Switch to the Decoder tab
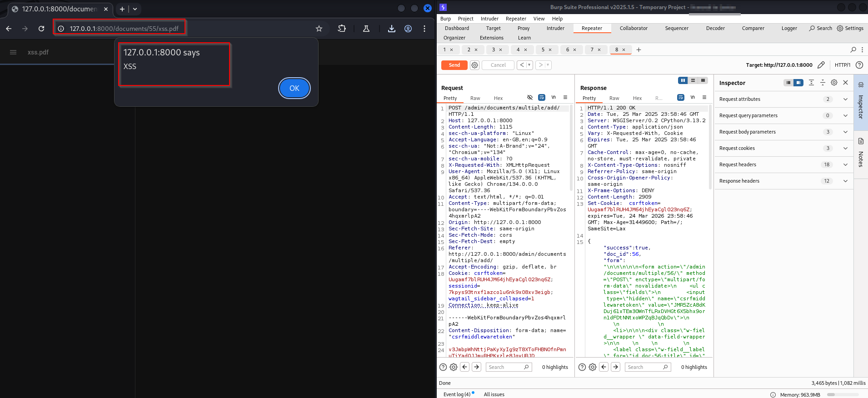Screen dimensions: 868x398 pyautogui.click(x=715, y=28)
